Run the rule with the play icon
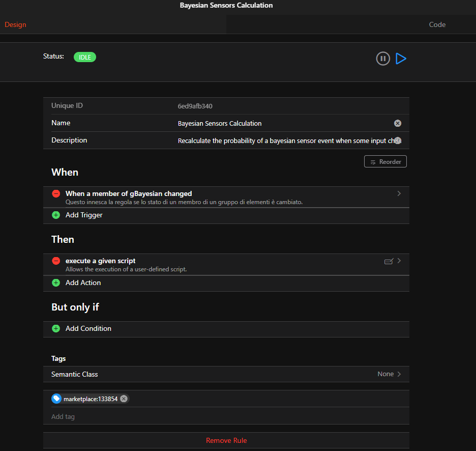The width and height of the screenshot is (476, 451). click(x=401, y=59)
